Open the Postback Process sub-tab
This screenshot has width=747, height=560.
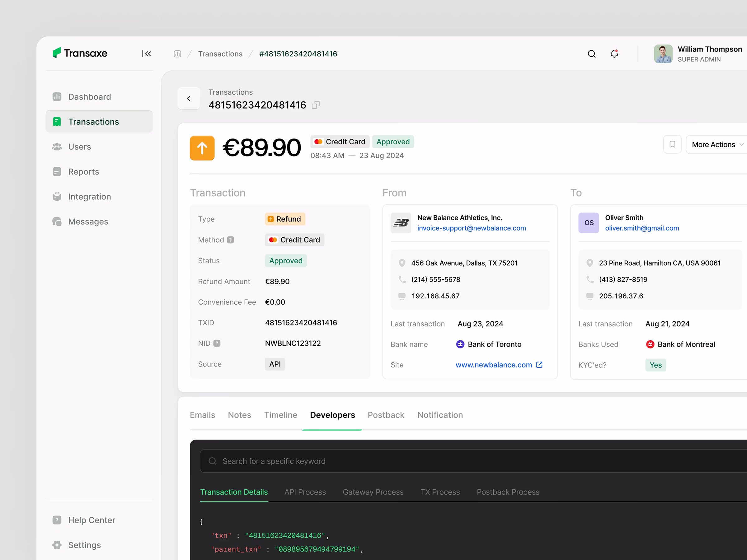(x=508, y=492)
